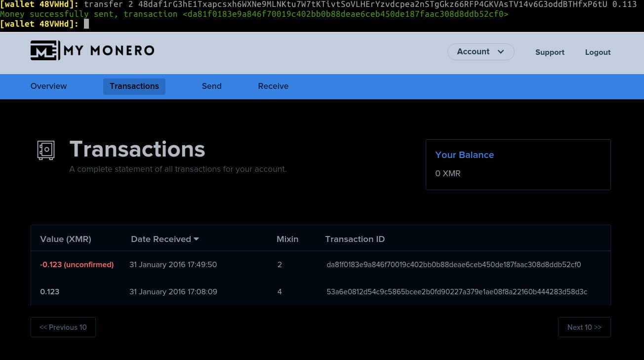The image size is (644, 360).
Task: Click the Your Balance heading
Action: (x=464, y=155)
